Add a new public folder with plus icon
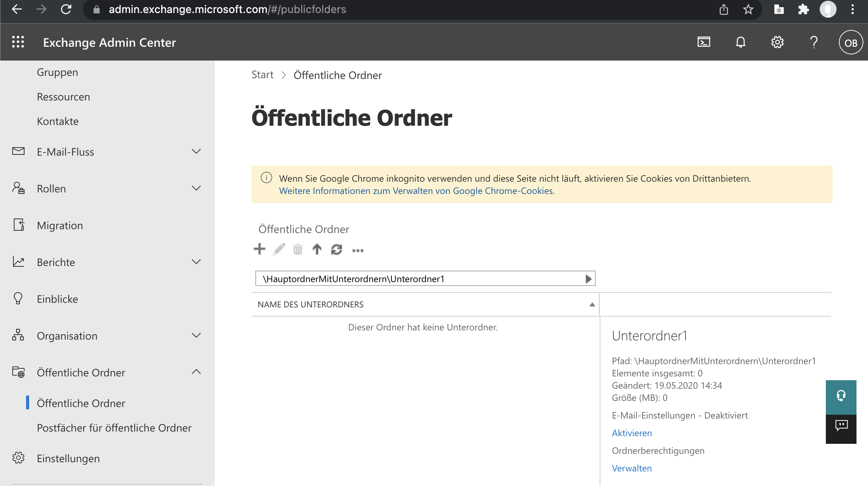Image resolution: width=868 pixels, height=486 pixels. [260, 249]
